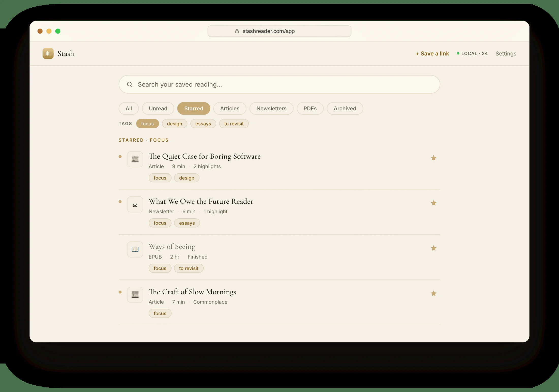Unstar Ways of Seeing
Image resolution: width=559 pixels, height=392 pixels.
(433, 248)
